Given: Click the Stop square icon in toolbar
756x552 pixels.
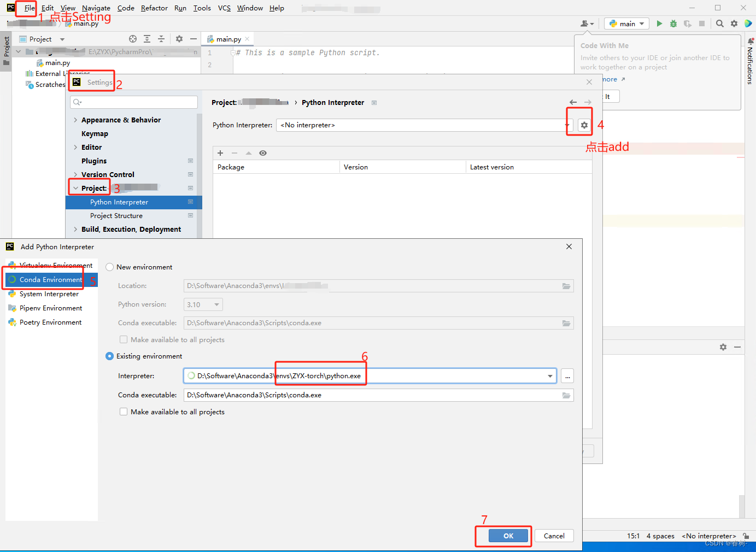Looking at the screenshot, I should pos(702,24).
